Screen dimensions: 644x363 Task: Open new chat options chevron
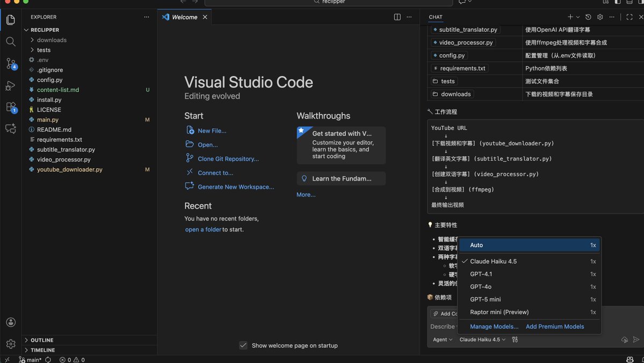coord(577,17)
